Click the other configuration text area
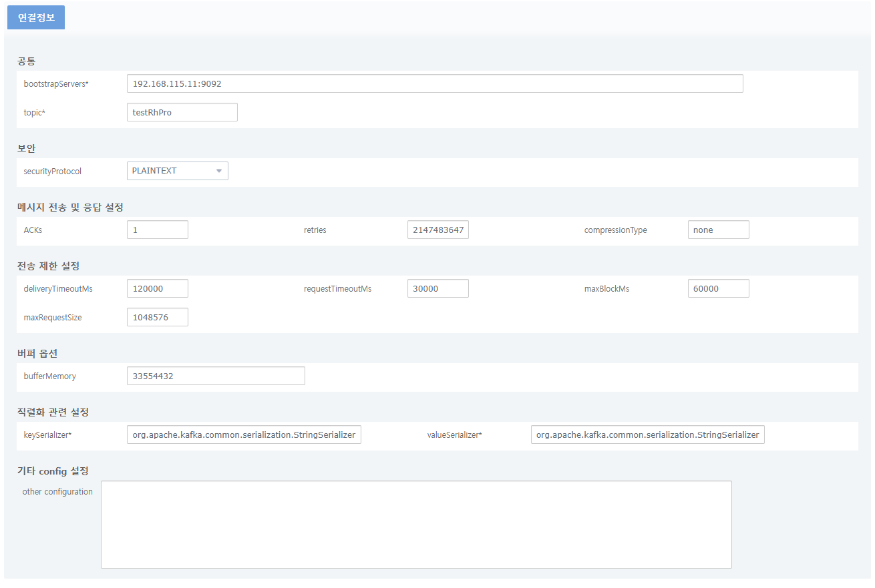 click(x=416, y=524)
